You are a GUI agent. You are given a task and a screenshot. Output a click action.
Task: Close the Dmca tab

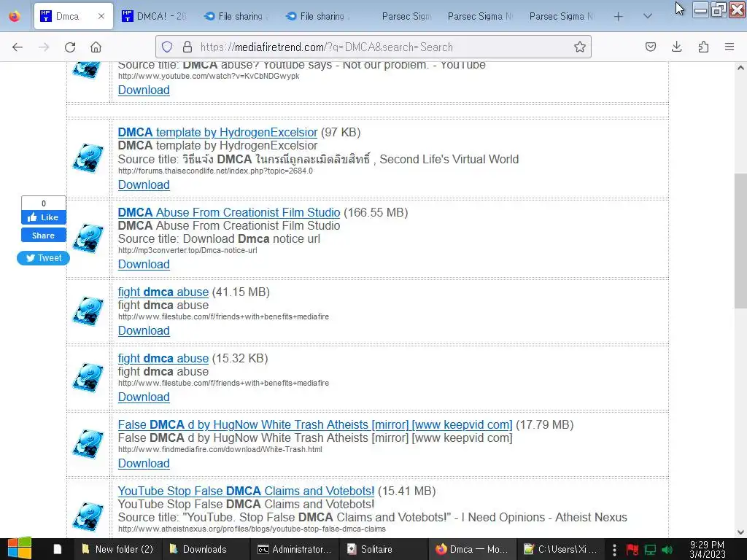click(101, 16)
